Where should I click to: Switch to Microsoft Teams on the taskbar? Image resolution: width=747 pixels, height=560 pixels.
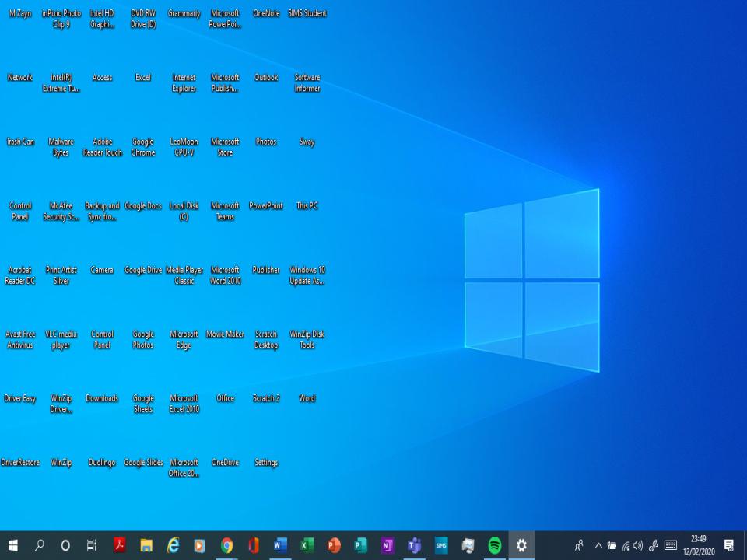[415, 545]
